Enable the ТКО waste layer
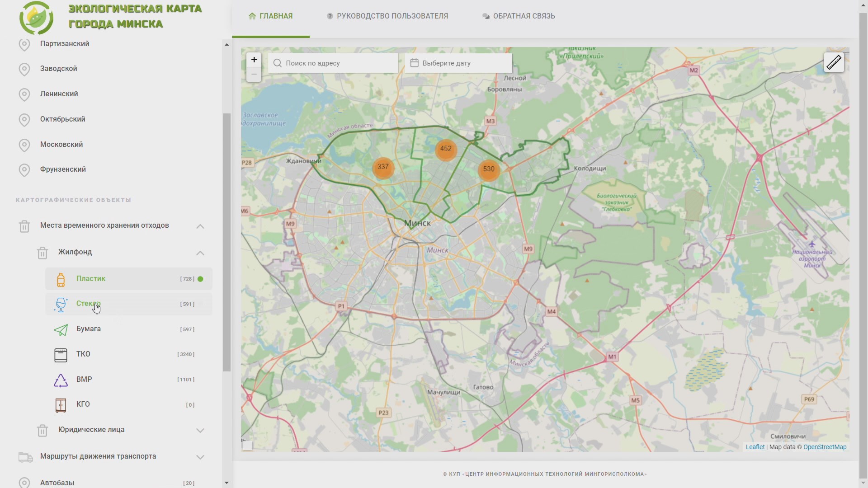The image size is (868, 488). click(x=129, y=354)
